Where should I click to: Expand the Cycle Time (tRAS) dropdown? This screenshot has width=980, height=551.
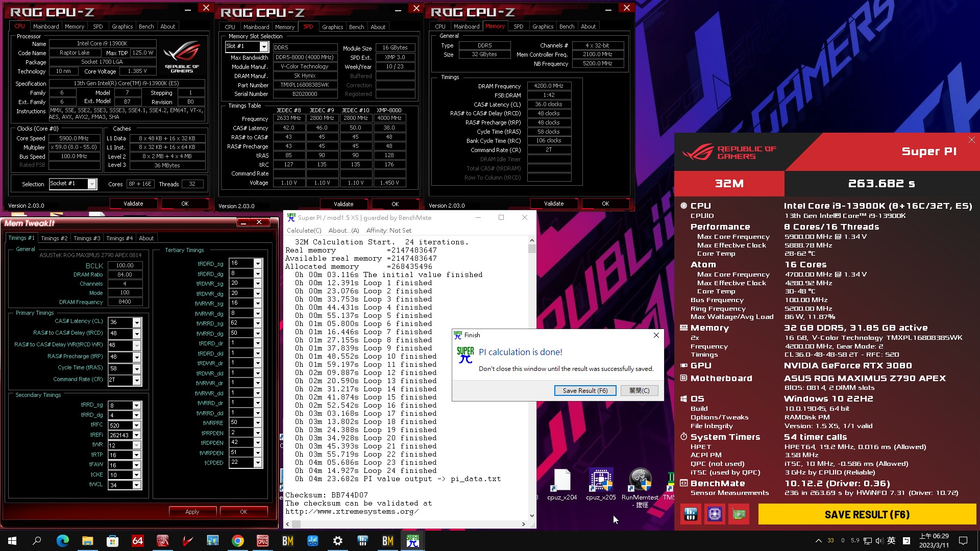coord(137,368)
